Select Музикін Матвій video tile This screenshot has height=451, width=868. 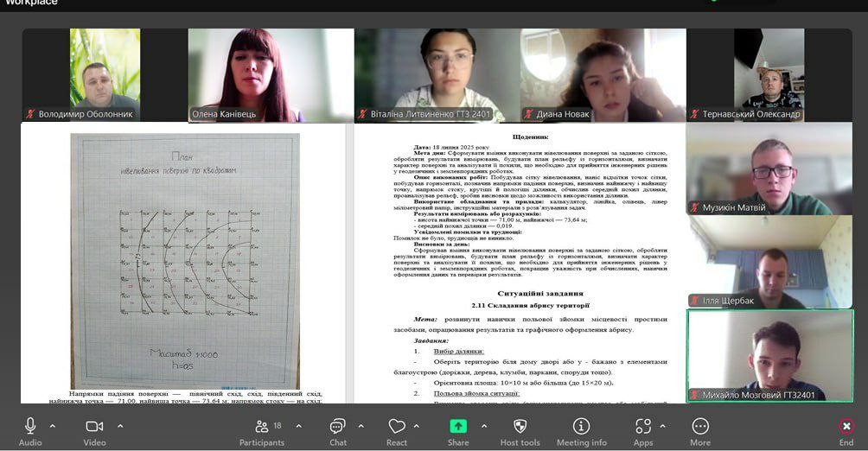click(x=769, y=168)
